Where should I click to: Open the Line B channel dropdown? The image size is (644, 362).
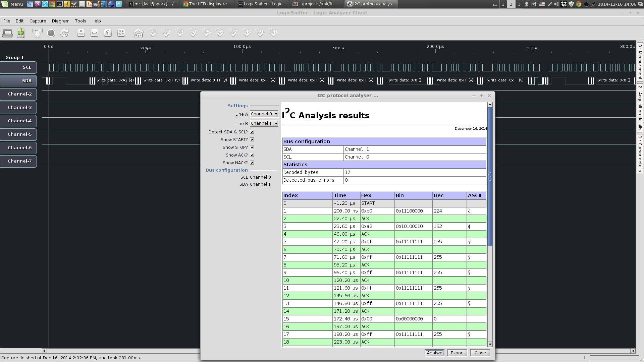tap(264, 123)
